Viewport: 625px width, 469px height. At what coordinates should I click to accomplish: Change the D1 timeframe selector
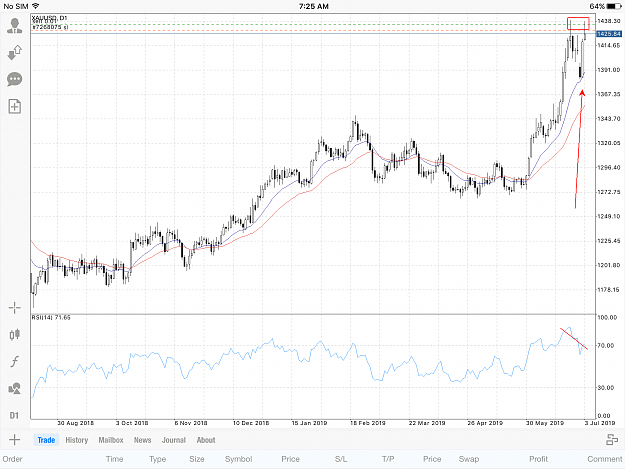pos(14,416)
